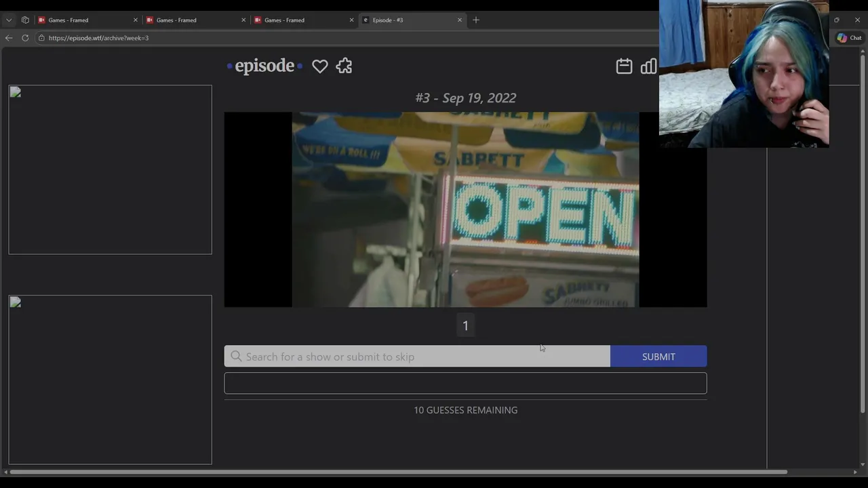
Task: Open the calendar archive icon
Action: coord(624,66)
